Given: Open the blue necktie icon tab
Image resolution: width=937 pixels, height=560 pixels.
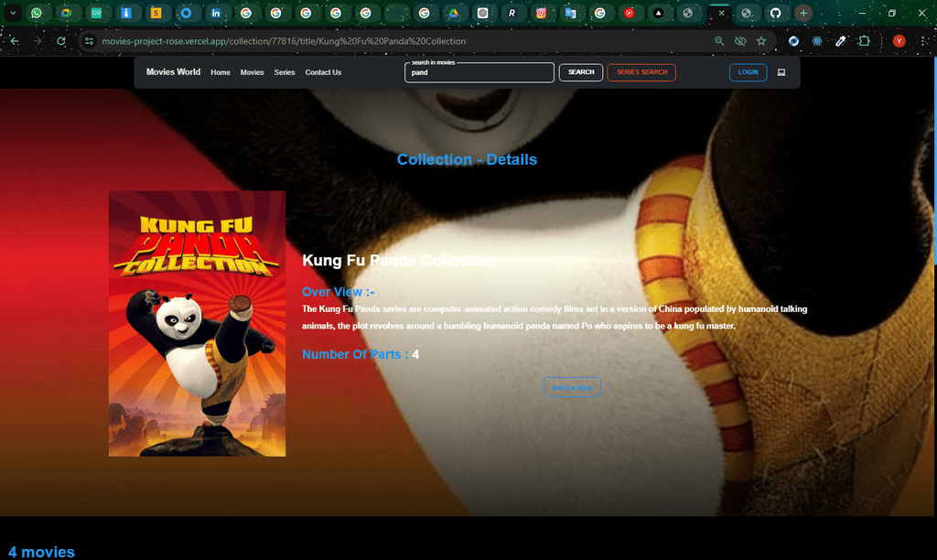Looking at the screenshot, I should tap(126, 13).
